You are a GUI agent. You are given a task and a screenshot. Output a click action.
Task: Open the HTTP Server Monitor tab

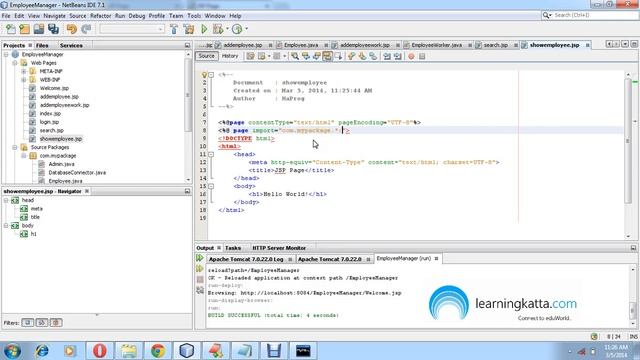pyautogui.click(x=279, y=248)
